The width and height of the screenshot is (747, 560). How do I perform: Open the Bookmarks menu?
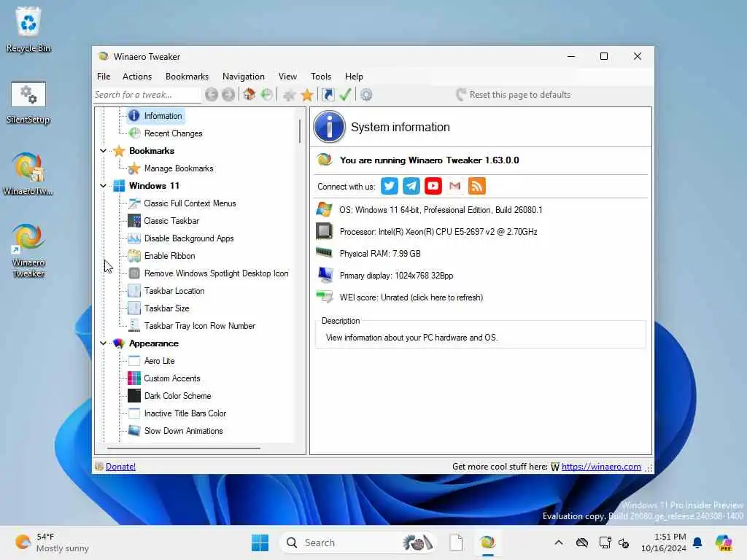[187, 76]
